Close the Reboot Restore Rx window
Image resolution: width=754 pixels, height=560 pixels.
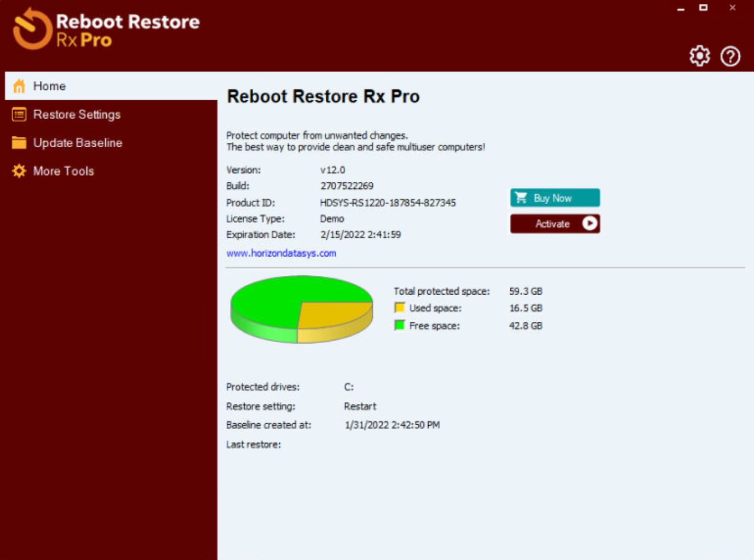click(x=733, y=8)
